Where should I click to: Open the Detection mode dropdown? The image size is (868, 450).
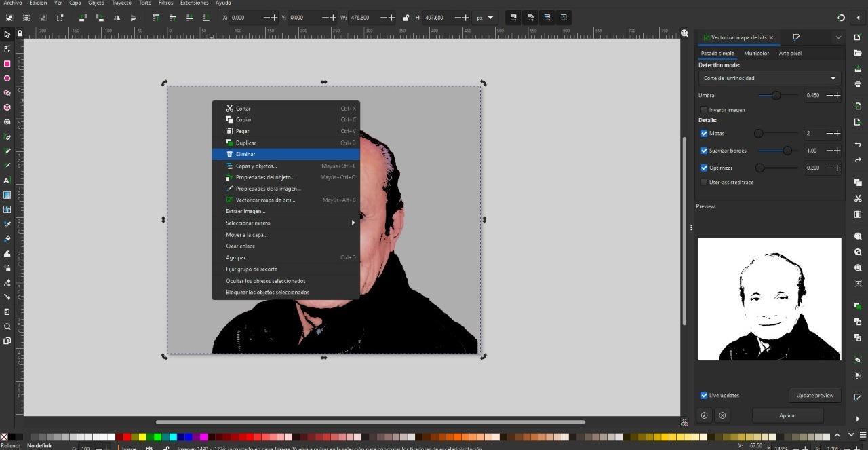(x=770, y=78)
